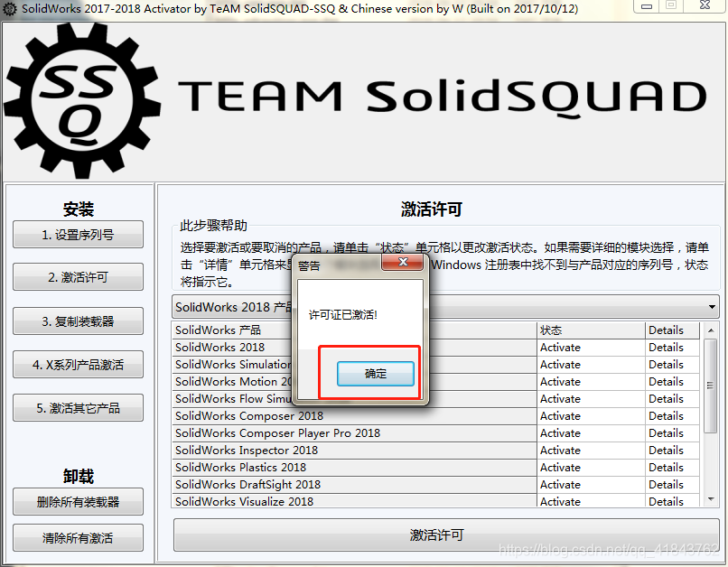Viewport: 728px width, 567px height.
Task: Toggle Activate status for SolidWorks DraftSight 2018 row
Action: pyautogui.click(x=591, y=485)
